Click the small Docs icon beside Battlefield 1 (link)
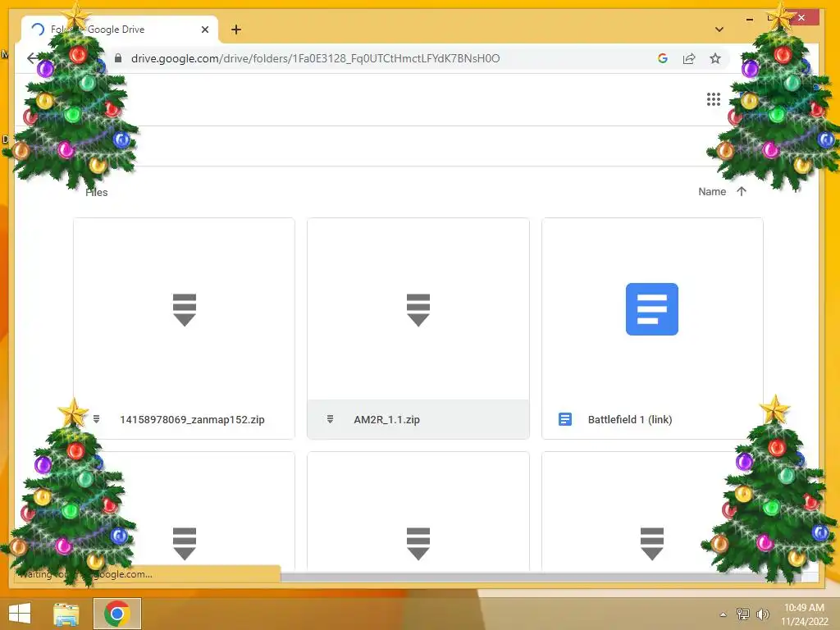840x630 pixels. [x=565, y=419]
